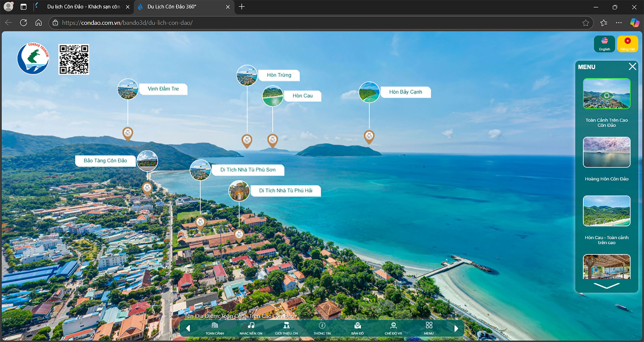Expand menu list with down chevron
Image resolution: width=644 pixels, height=342 pixels.
606,286
